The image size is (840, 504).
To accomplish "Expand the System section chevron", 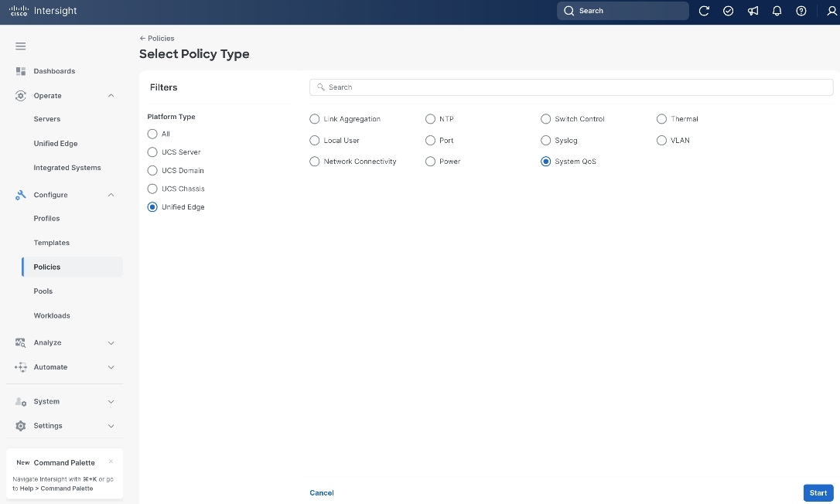I will [x=111, y=402].
